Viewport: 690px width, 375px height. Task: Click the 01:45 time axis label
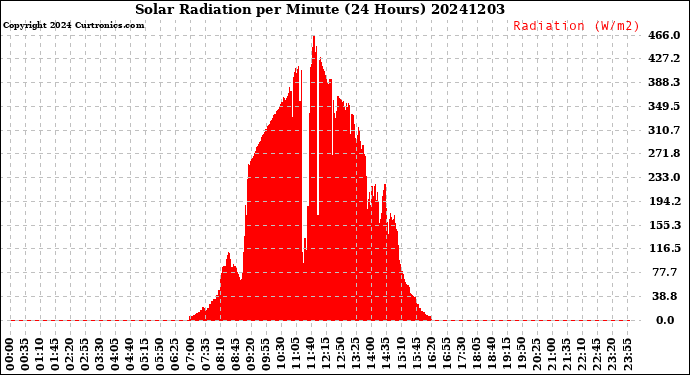pyautogui.click(x=55, y=354)
